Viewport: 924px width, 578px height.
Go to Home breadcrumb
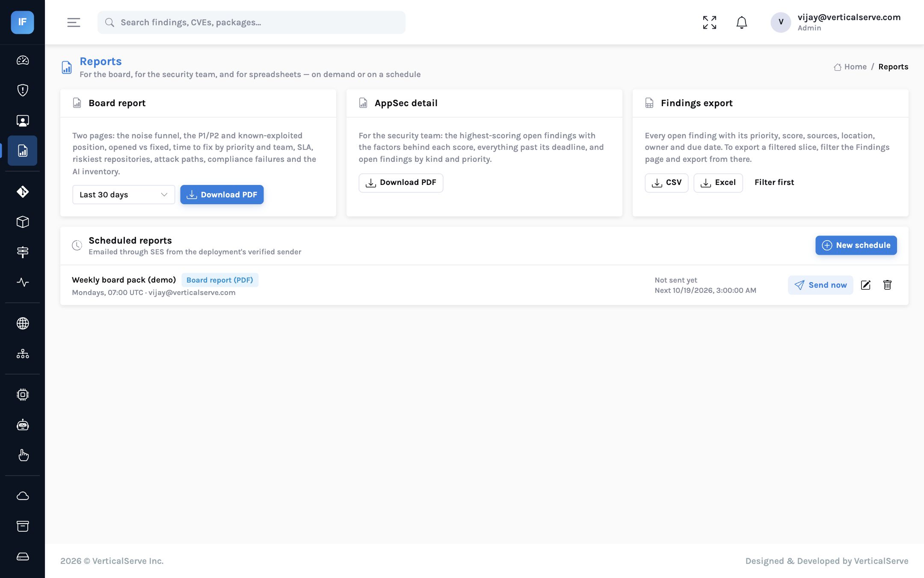(x=850, y=67)
